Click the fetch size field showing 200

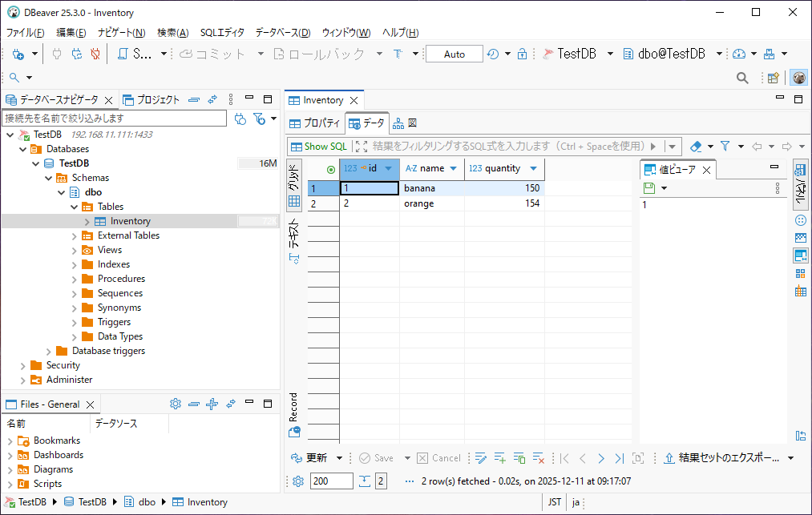point(332,481)
